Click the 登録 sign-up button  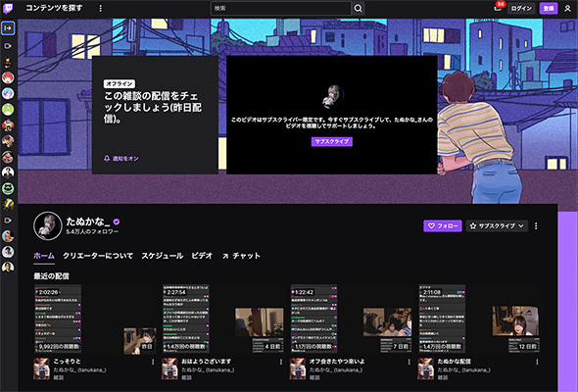click(x=549, y=8)
